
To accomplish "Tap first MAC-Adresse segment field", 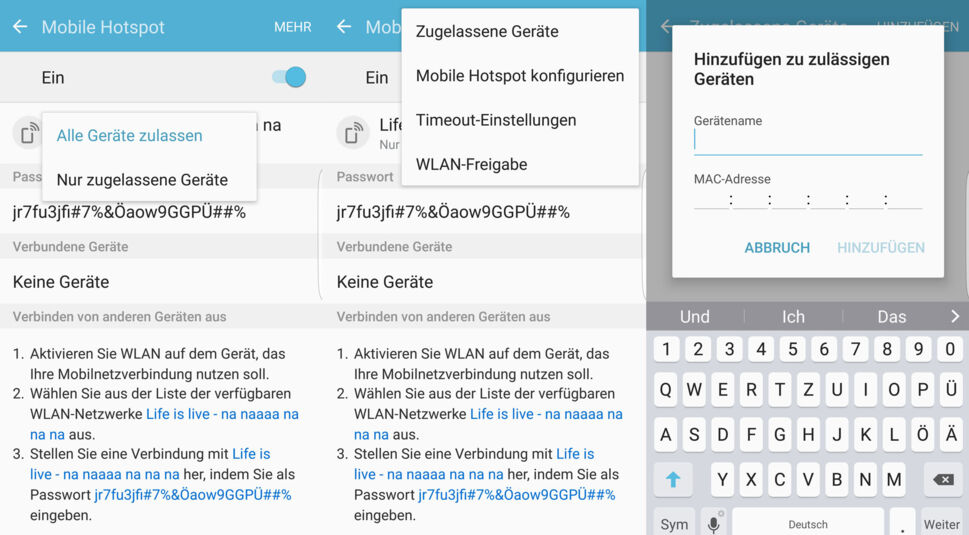I will (x=711, y=199).
